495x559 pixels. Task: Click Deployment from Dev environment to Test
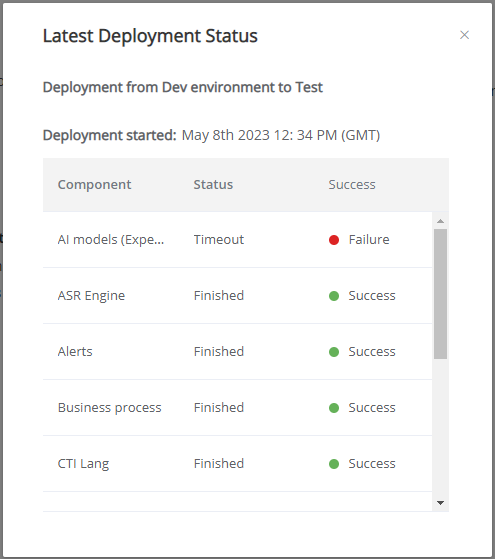pyautogui.click(x=183, y=87)
